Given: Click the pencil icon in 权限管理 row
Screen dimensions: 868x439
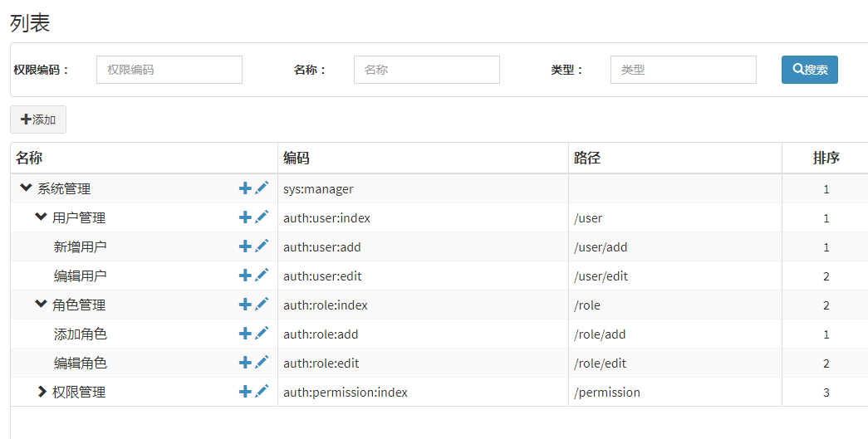Looking at the screenshot, I should click(262, 391).
